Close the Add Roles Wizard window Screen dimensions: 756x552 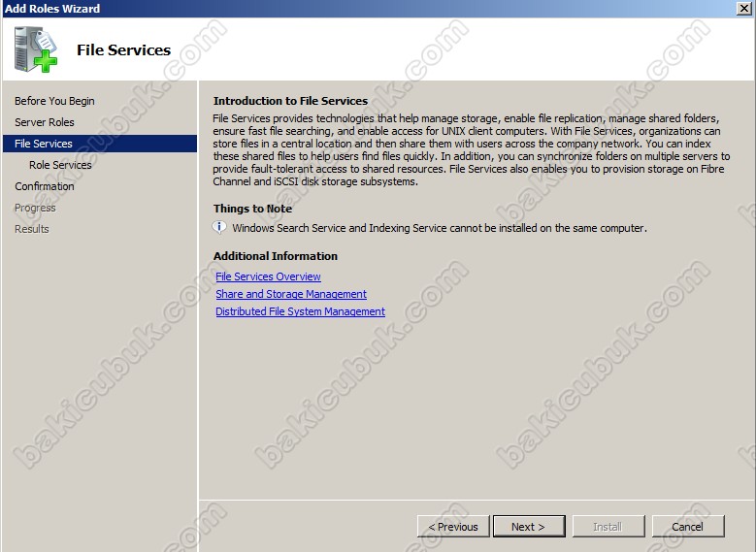[x=744, y=8]
